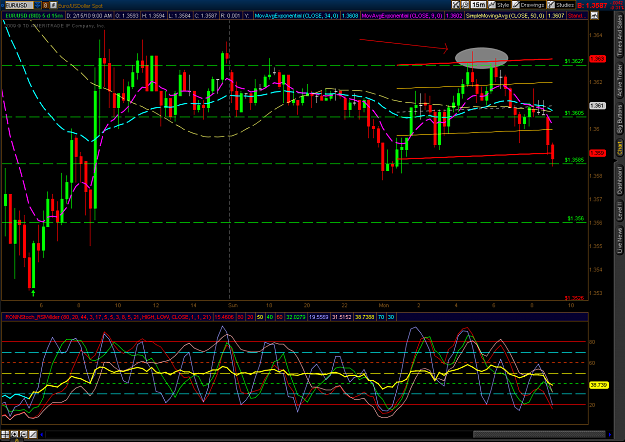Screen dimensions: 625x442
Task: Click the EUR/USD (BID) 5 d 15m label
Action: click(x=33, y=16)
